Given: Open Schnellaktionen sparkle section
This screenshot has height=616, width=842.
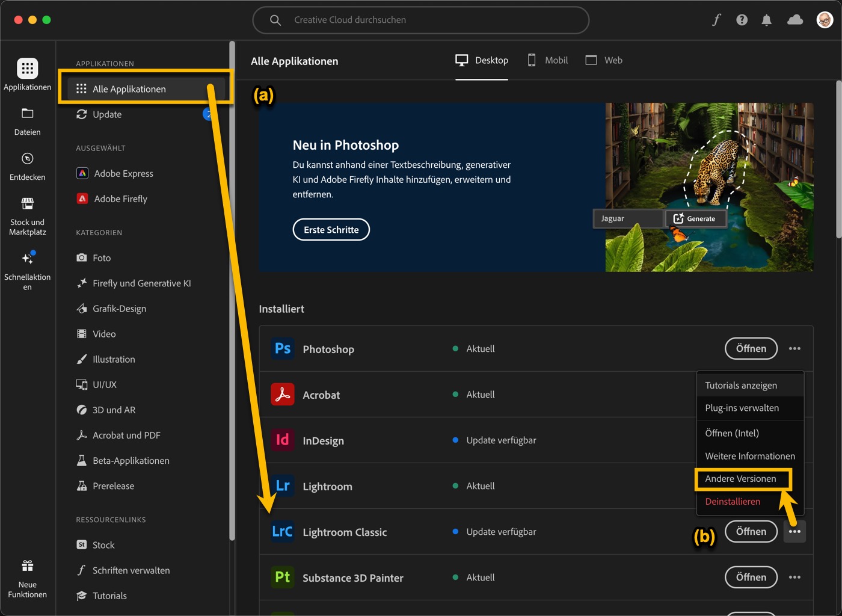Looking at the screenshot, I should coord(27,271).
